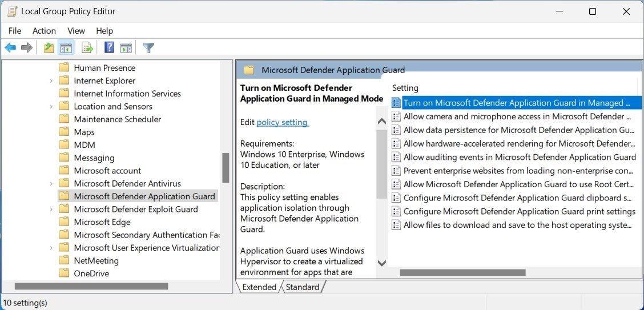This screenshot has width=644, height=310.
Task: Expand the Microsoft Defender Antivirus node
Action: (x=51, y=183)
